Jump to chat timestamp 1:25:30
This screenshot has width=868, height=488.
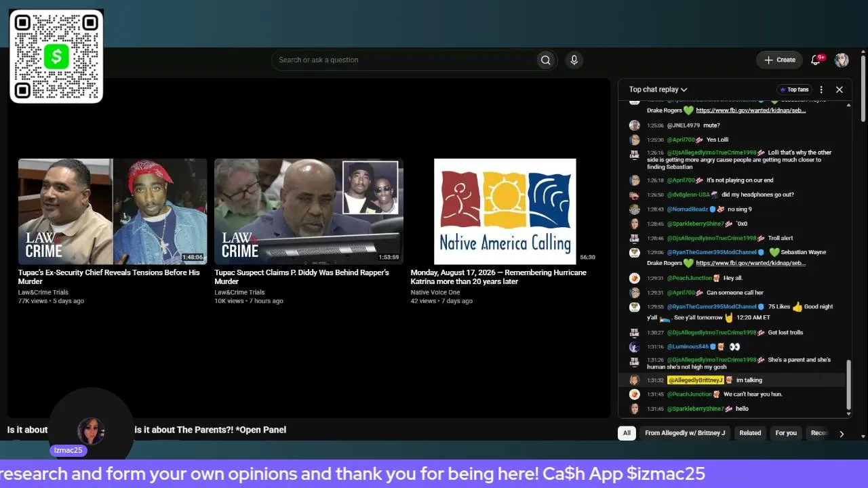654,140
